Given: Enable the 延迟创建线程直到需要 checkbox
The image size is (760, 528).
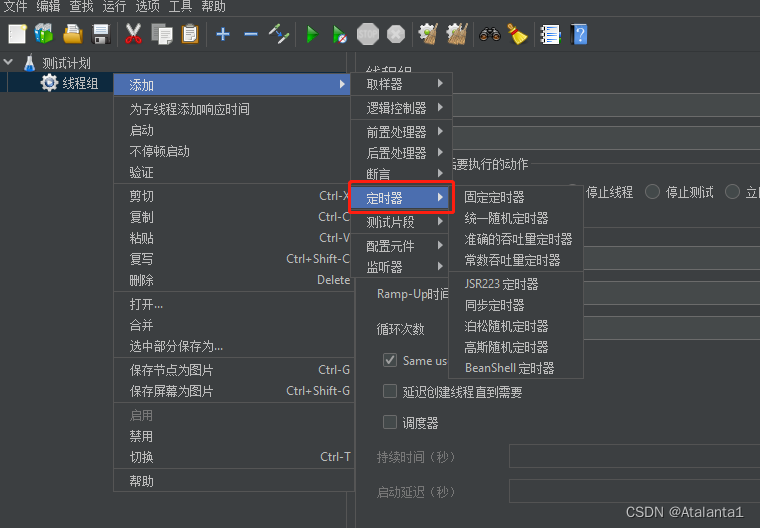Looking at the screenshot, I should [x=390, y=391].
